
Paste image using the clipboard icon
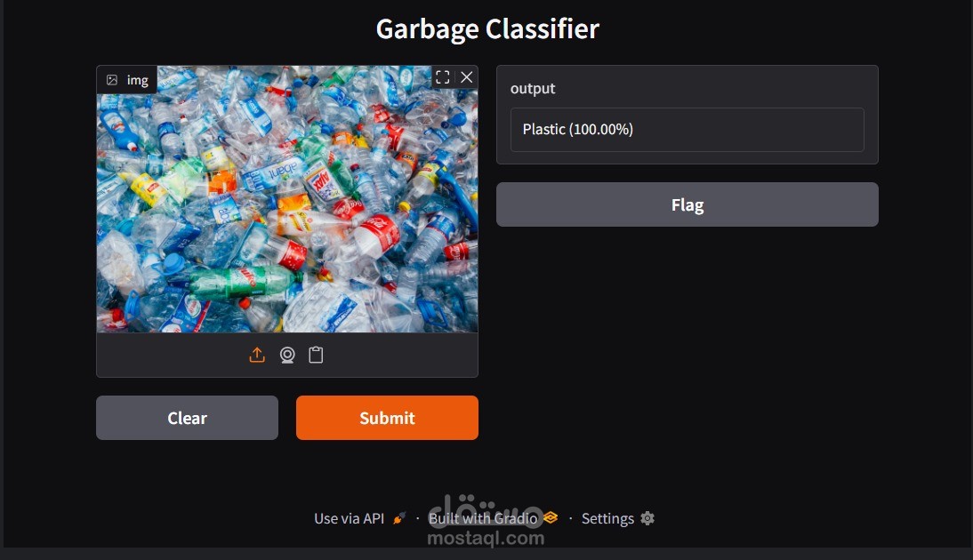(x=316, y=355)
